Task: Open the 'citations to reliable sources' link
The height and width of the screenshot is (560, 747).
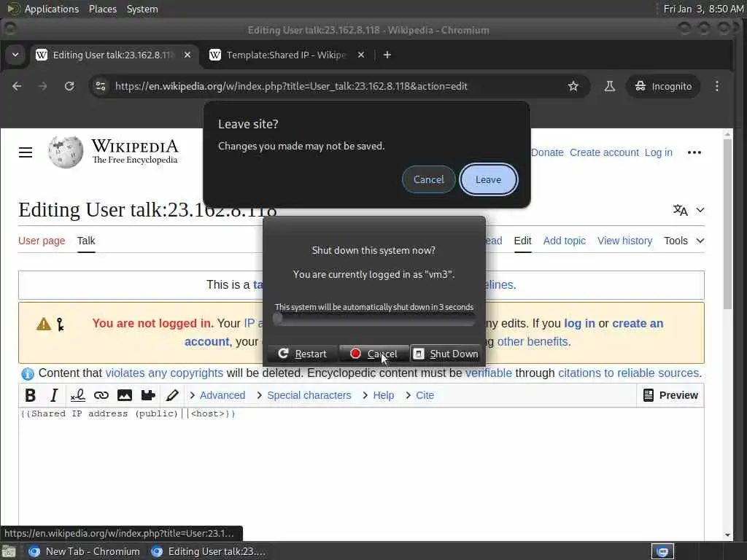Action: coord(628,373)
